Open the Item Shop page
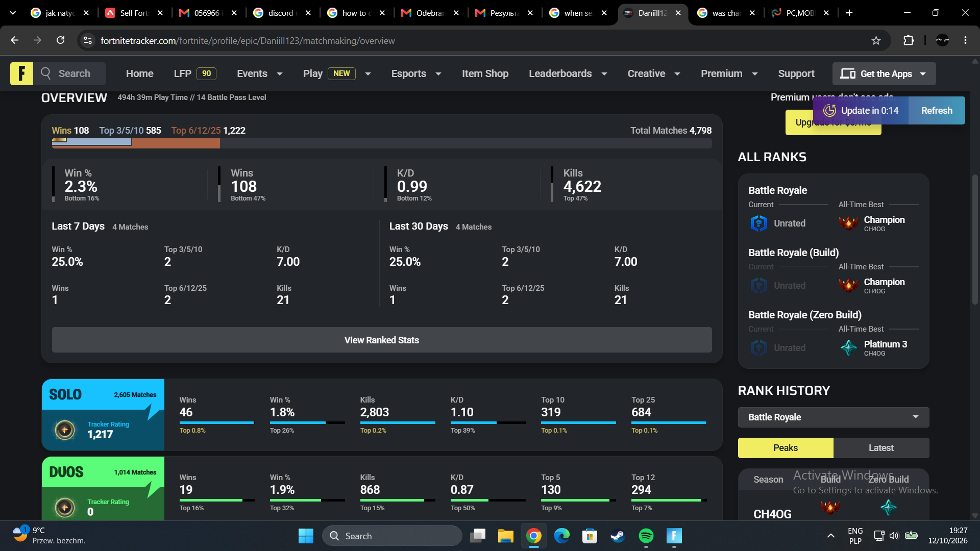The width and height of the screenshot is (980, 551). 485,73
